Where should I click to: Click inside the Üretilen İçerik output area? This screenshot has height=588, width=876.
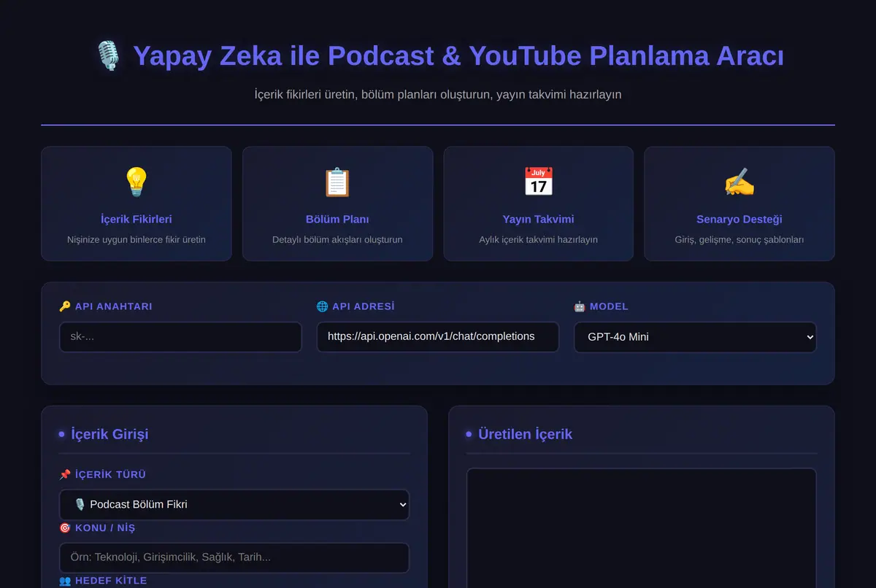tap(642, 527)
